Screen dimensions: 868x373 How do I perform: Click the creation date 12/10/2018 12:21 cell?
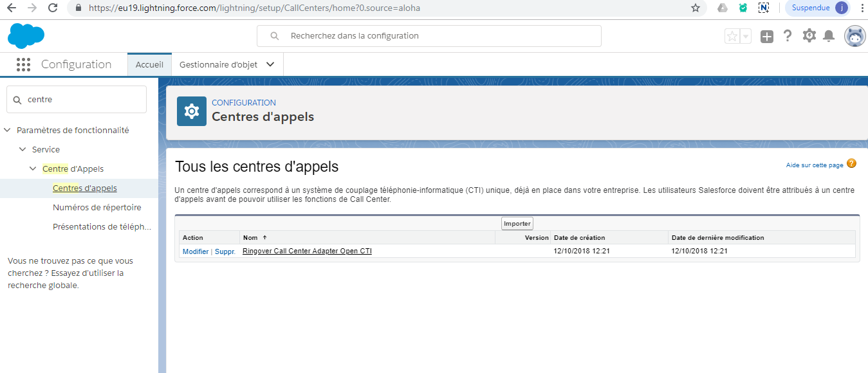[582, 251]
